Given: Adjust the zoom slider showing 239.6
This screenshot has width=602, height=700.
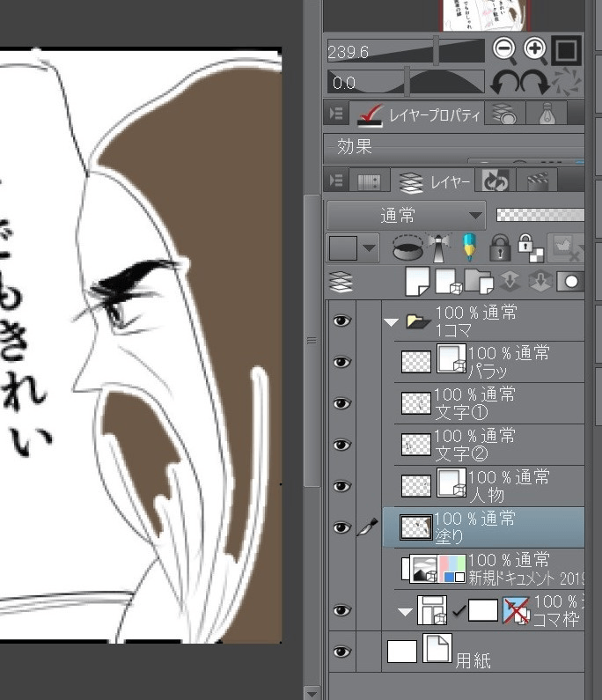Looking at the screenshot, I should [406, 51].
